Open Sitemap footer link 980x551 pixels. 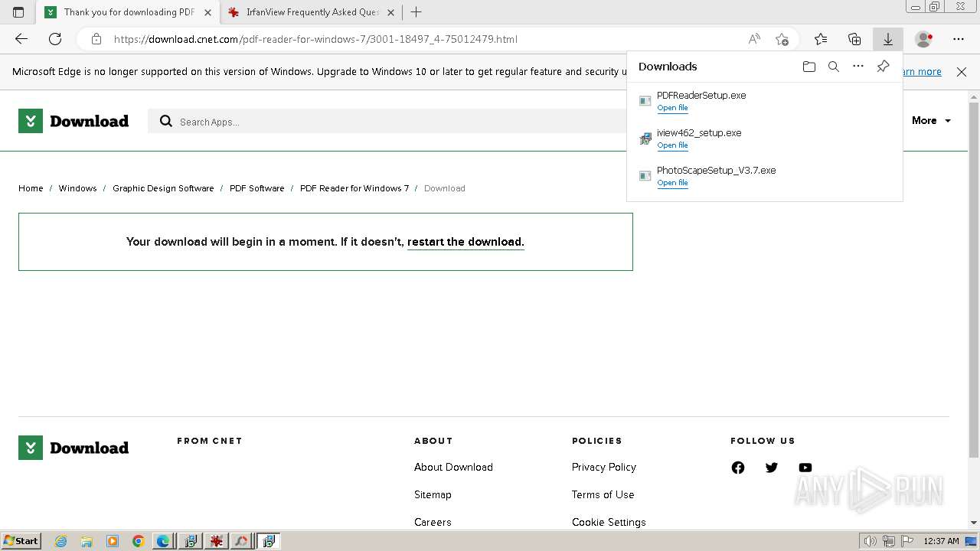[x=433, y=494]
